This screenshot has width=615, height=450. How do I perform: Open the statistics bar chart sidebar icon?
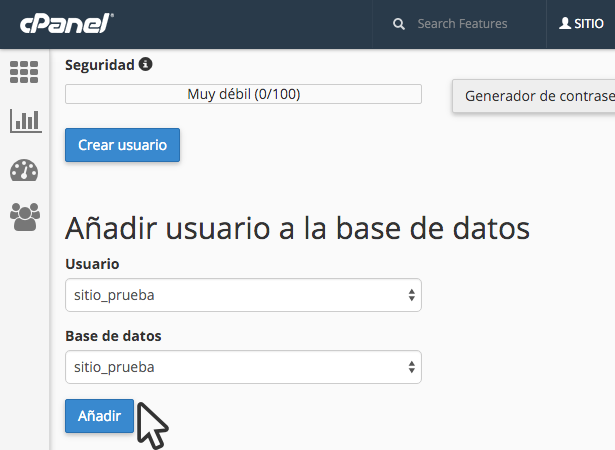point(24,121)
